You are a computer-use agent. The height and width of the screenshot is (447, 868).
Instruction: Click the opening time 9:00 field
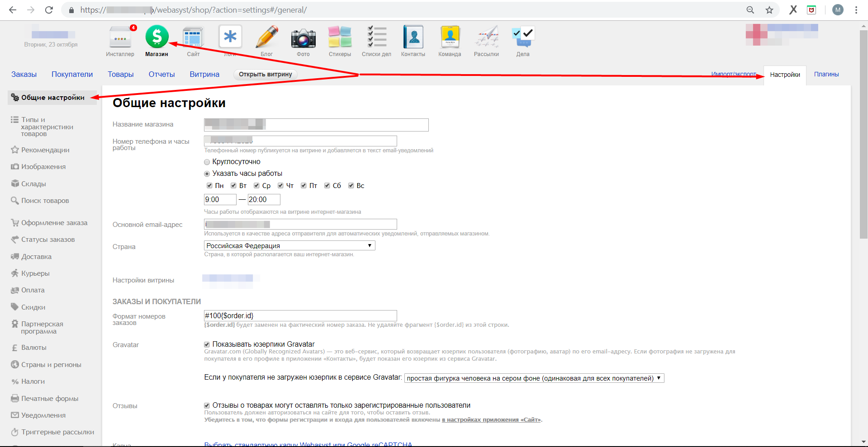(220, 199)
